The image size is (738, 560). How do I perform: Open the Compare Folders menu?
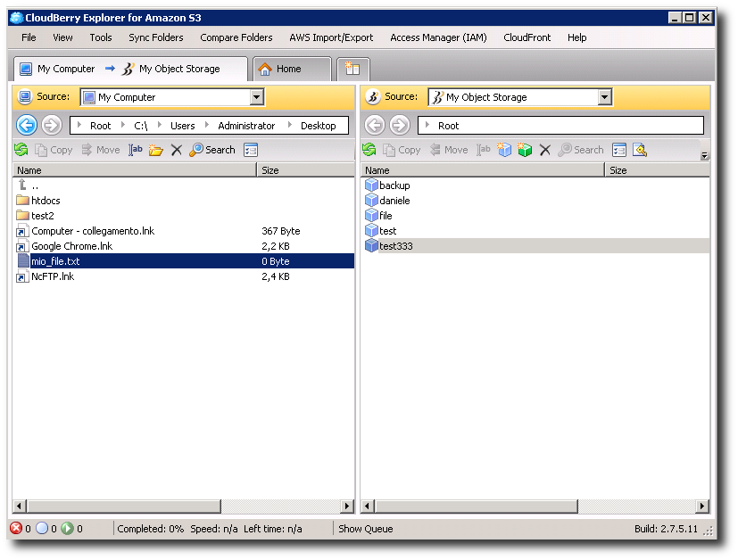click(x=236, y=37)
